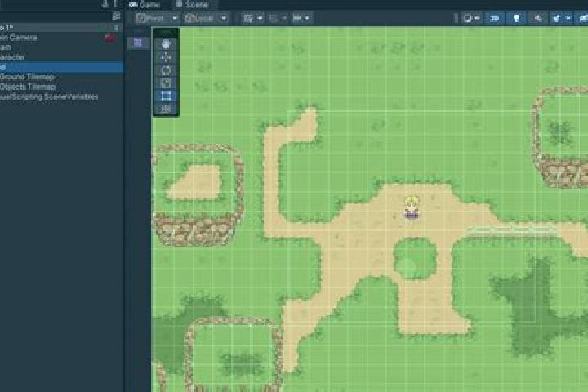
Task: Select the Move tool
Action: coord(166,57)
